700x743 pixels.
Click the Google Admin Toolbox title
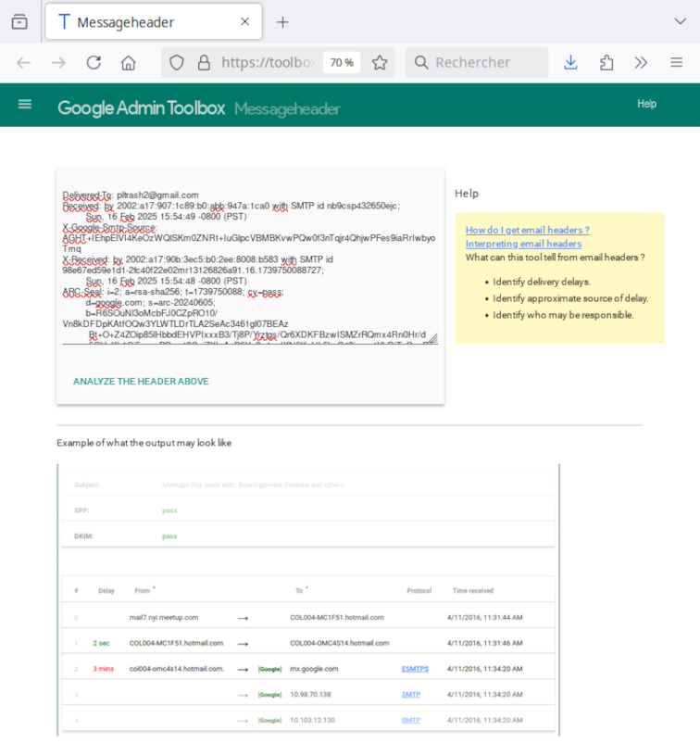click(141, 108)
